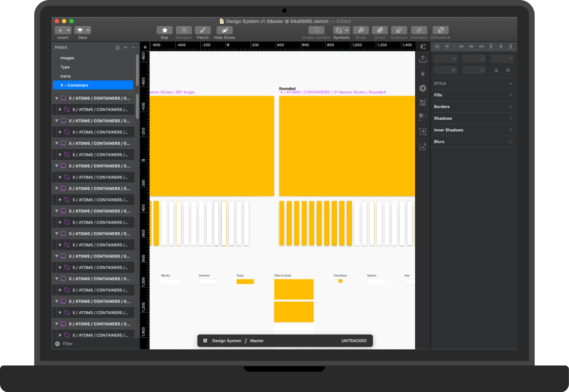Toggle the Blurs checkbox
Viewport: 569px width, 392px height.
coord(511,142)
